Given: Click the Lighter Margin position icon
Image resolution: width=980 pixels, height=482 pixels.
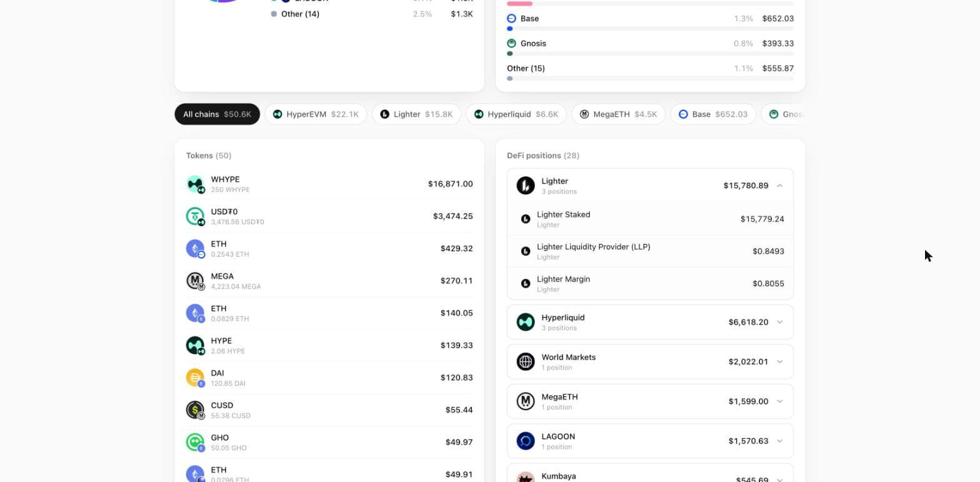Looking at the screenshot, I should 526,283.
